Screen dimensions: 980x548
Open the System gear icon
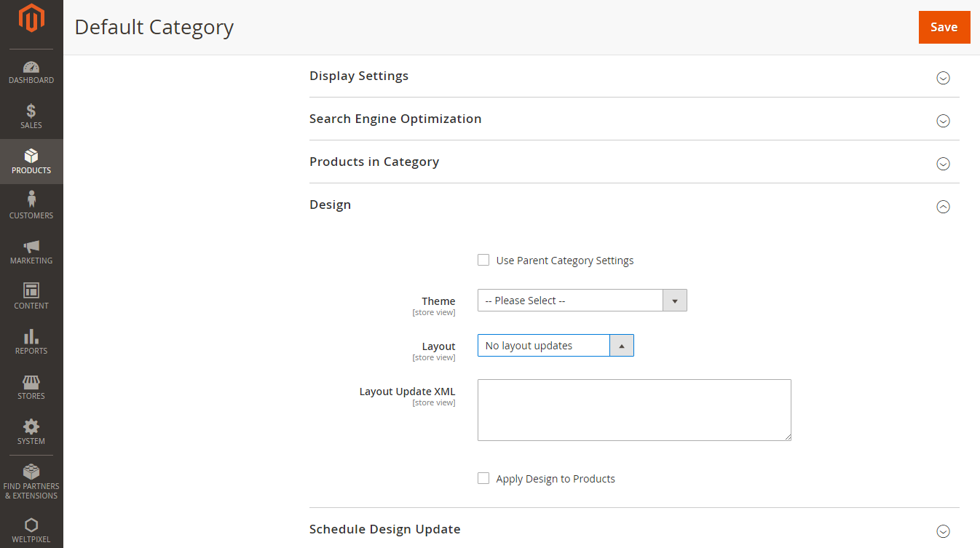(x=31, y=426)
